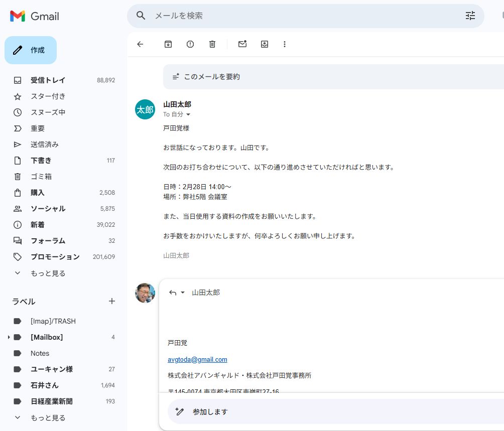The image size is (504, 431).
Task: Archive this email from 山田太郎
Action: (168, 44)
